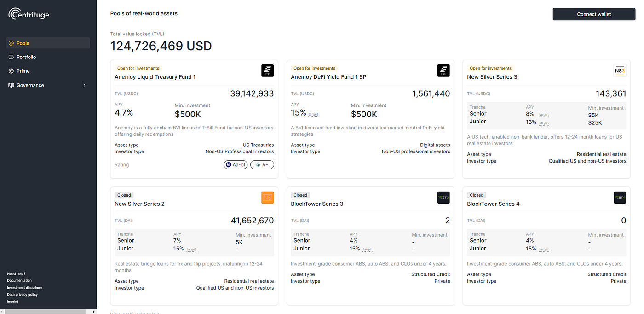Viewport: 644px width, 314px height.
Task: Click the orange New Silver Series 2 logo
Action: tap(267, 198)
